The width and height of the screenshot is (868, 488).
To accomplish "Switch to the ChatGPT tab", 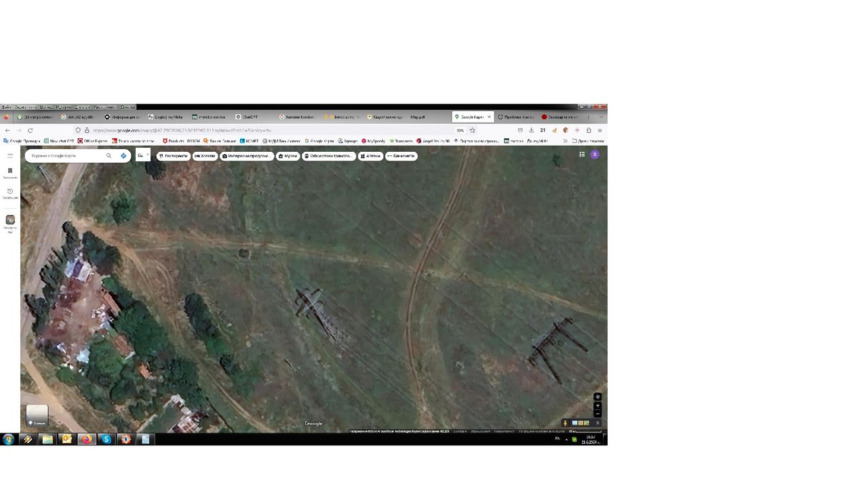I will (x=253, y=117).
